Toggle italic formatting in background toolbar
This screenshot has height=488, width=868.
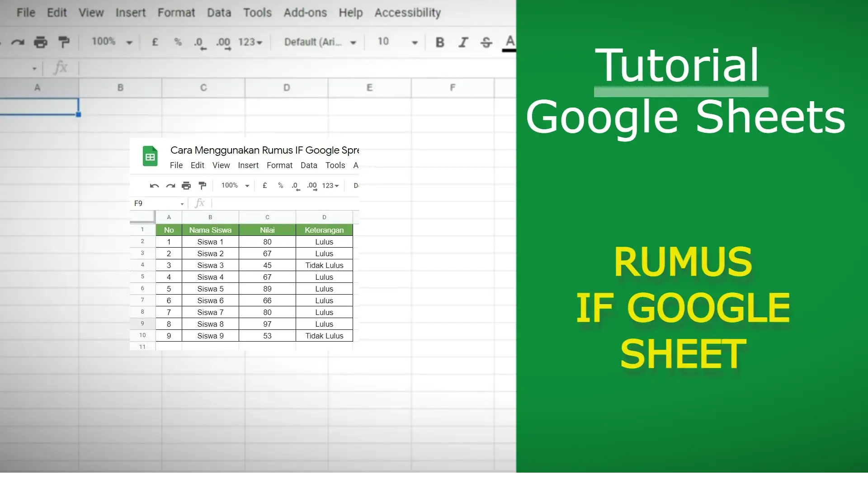(463, 42)
